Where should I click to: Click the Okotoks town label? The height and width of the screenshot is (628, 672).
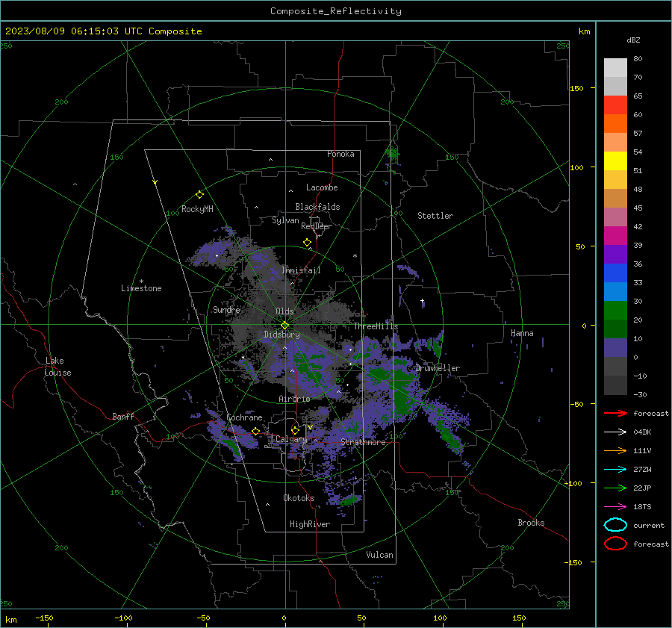click(x=299, y=498)
